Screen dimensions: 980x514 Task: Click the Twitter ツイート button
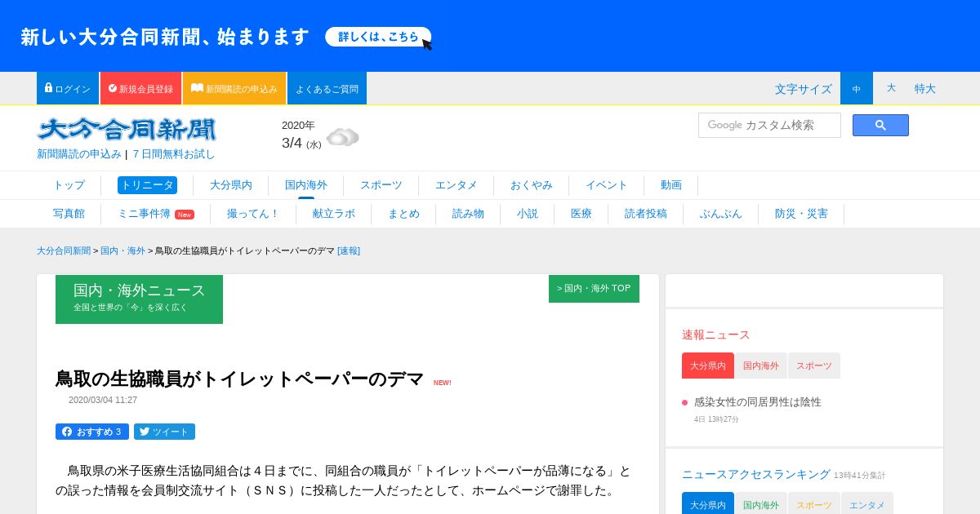point(164,432)
